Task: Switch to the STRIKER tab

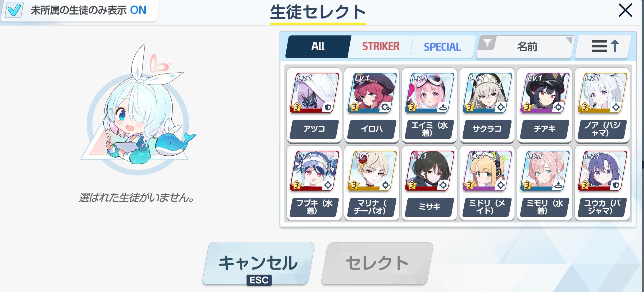Action: click(381, 47)
